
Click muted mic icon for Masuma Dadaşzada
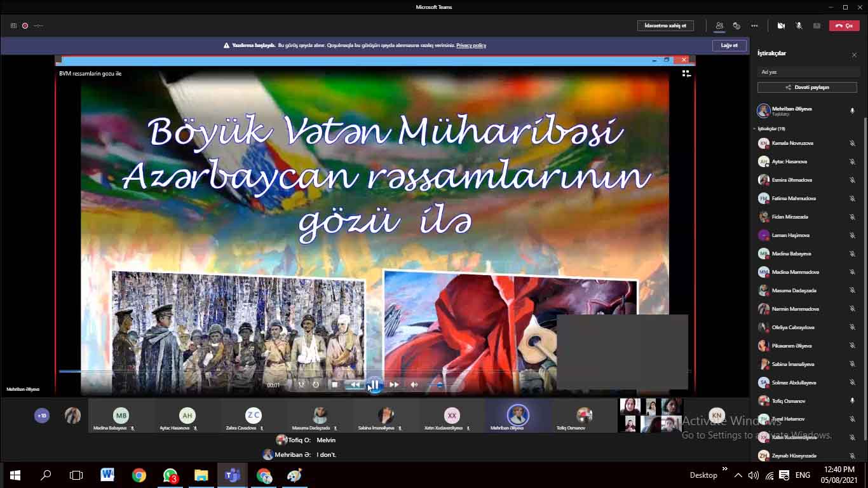coord(852,291)
